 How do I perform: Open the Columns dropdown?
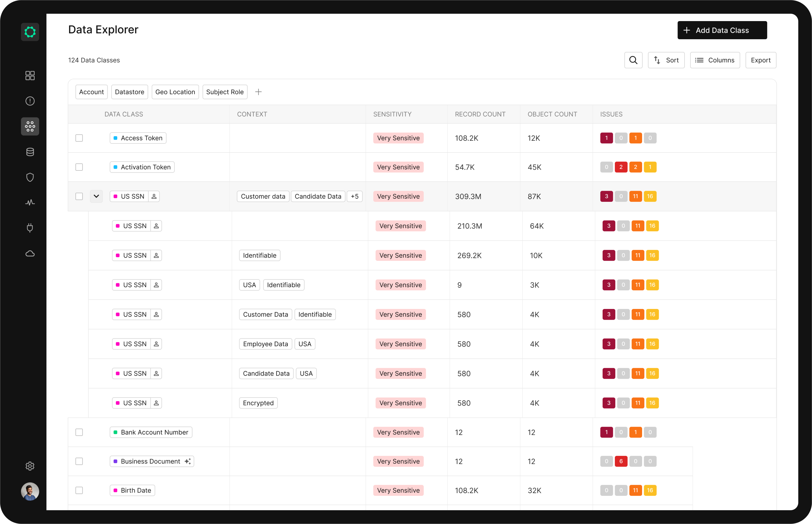pos(715,60)
